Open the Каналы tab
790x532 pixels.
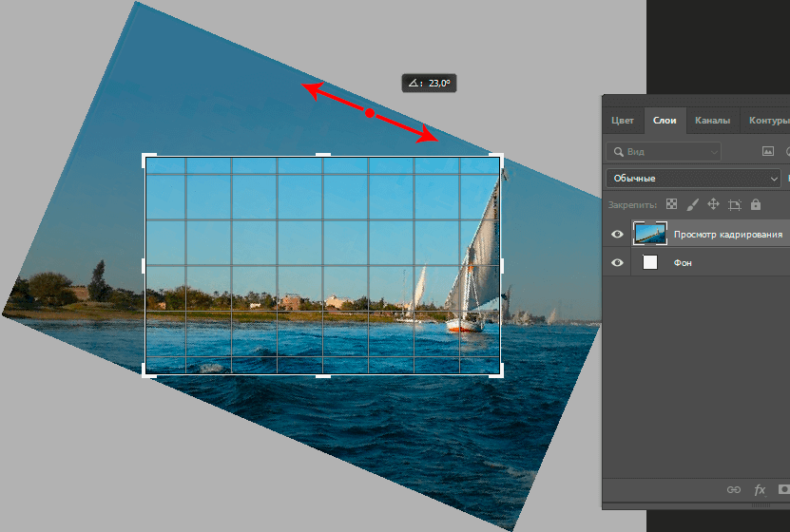click(x=712, y=121)
